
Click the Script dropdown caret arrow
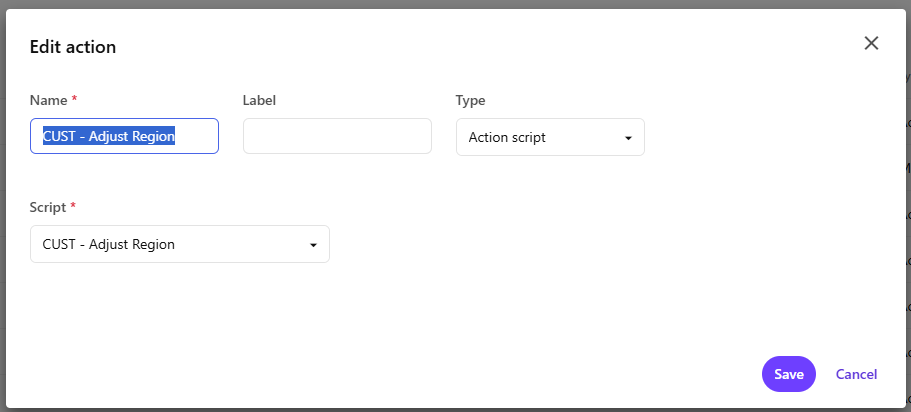pyautogui.click(x=313, y=245)
